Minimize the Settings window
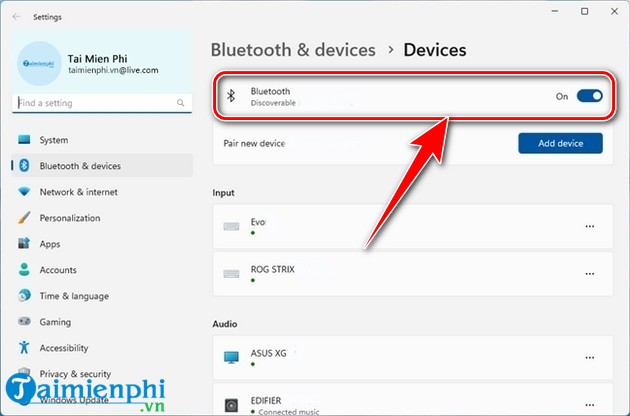630x416 pixels. 555,11
